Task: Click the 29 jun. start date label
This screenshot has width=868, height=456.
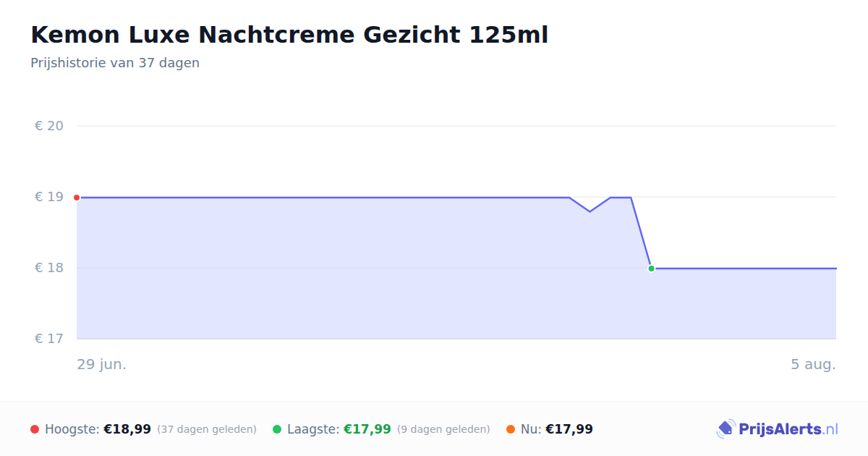Action: point(102,364)
